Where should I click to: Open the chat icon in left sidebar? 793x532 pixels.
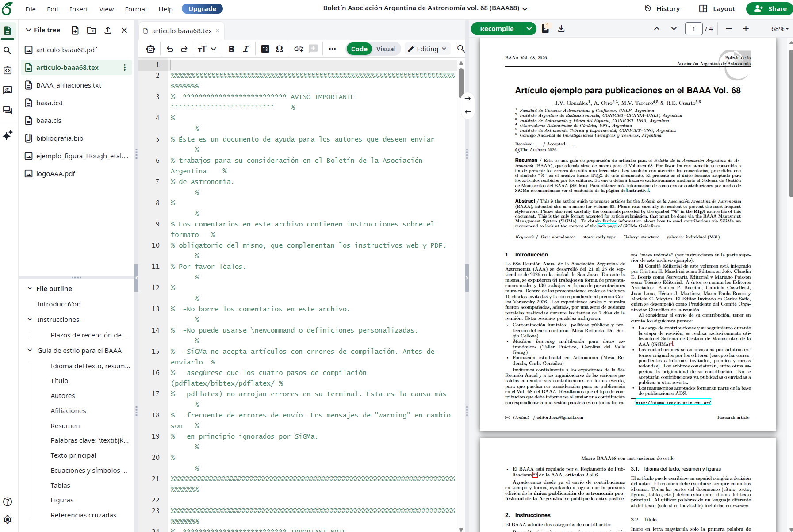pyautogui.click(x=8, y=110)
